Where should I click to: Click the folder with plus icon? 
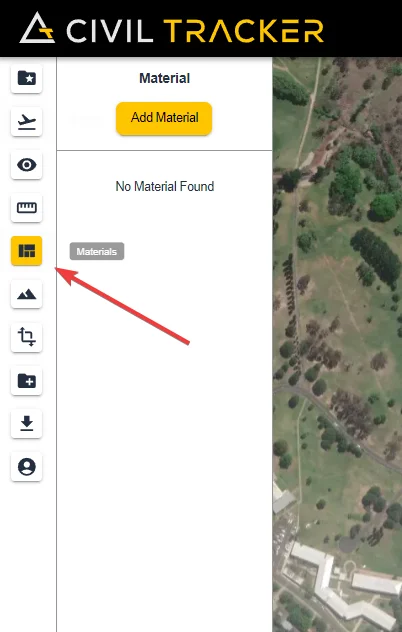pos(27,380)
